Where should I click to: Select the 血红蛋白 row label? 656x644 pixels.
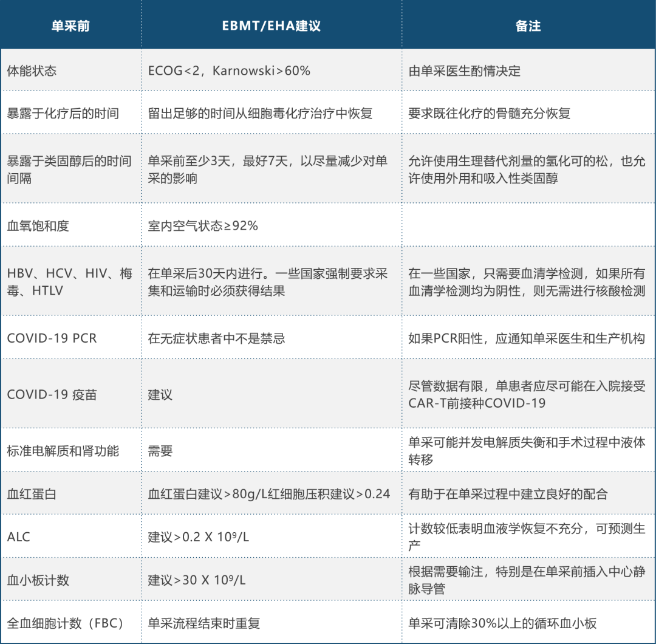click(32, 494)
